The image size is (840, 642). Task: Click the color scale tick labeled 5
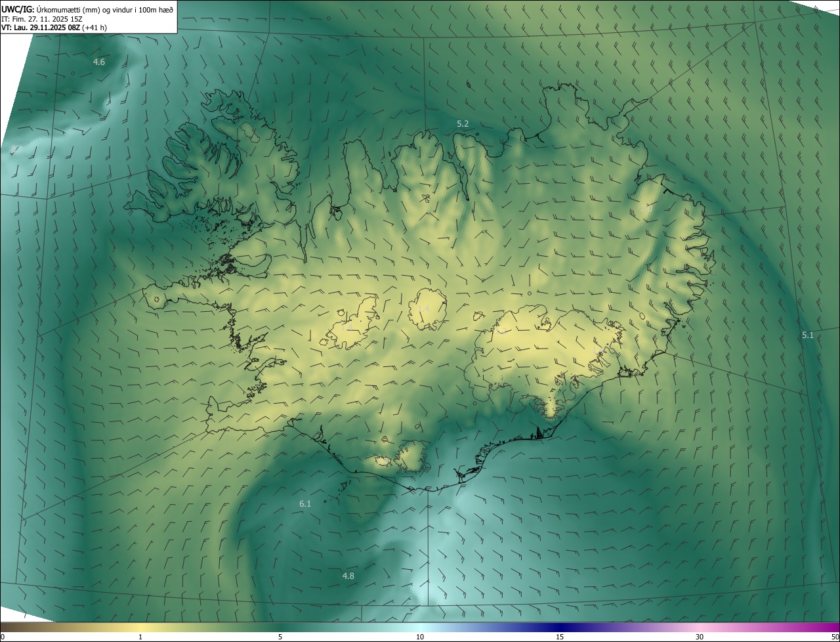pos(280,637)
